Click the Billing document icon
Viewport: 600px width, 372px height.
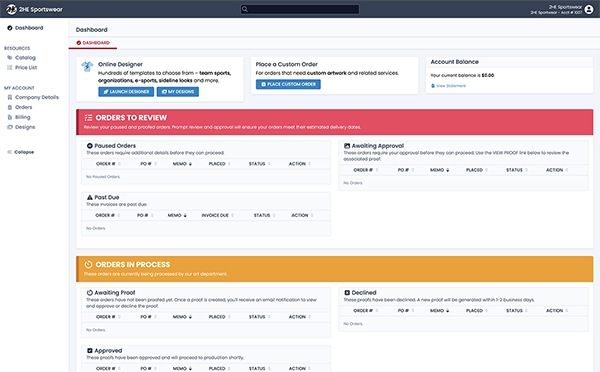click(x=10, y=117)
